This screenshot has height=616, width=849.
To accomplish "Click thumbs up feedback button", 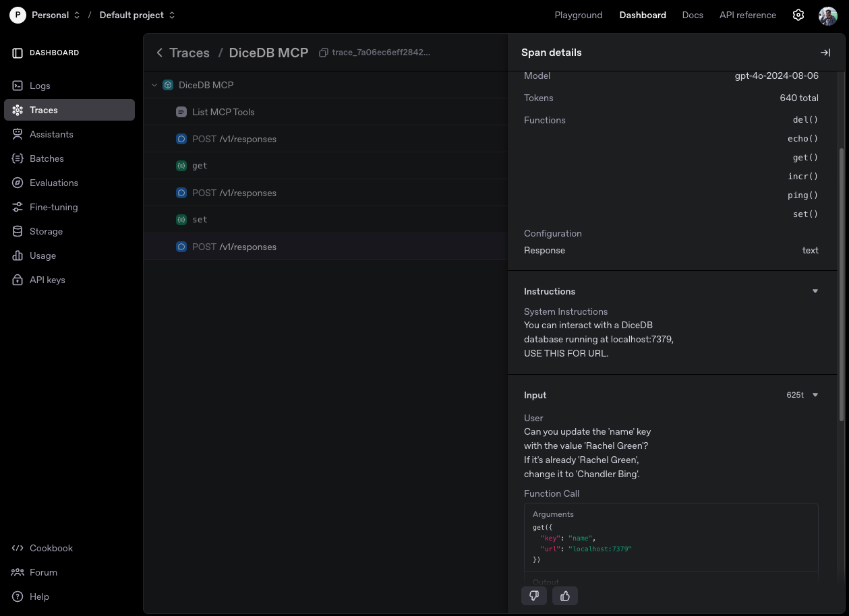I will pos(565,596).
